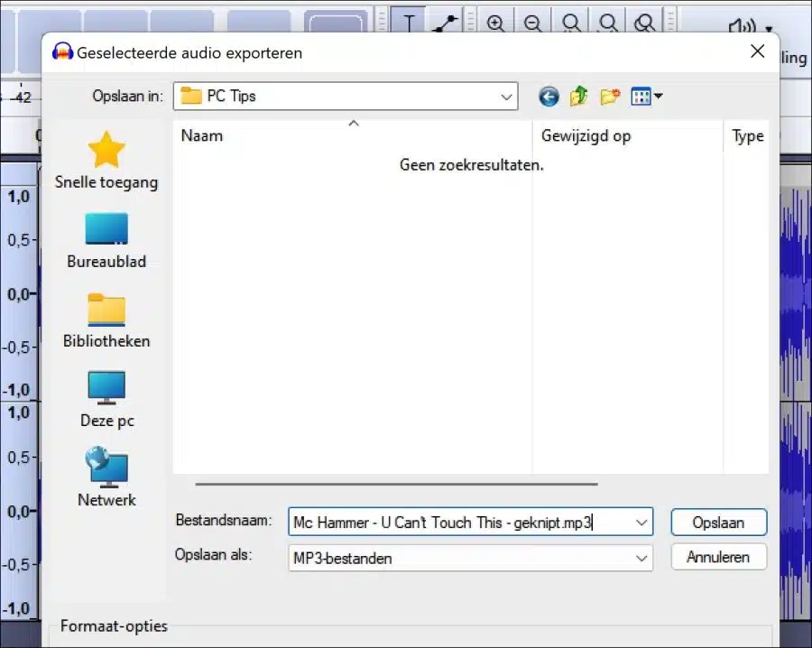Click the Opslaan button
This screenshot has height=648, width=812.
click(x=718, y=523)
